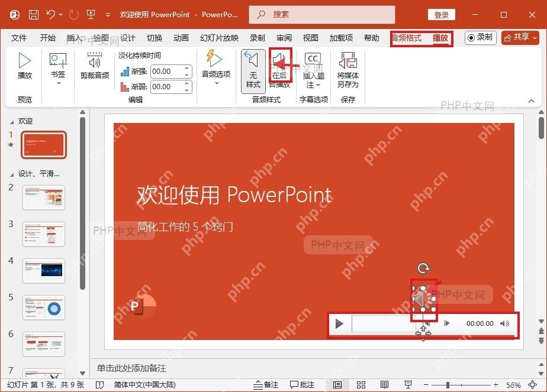Screen dimensions: 547x392
Task: Click the search box in title bar
Action: pos(321,15)
